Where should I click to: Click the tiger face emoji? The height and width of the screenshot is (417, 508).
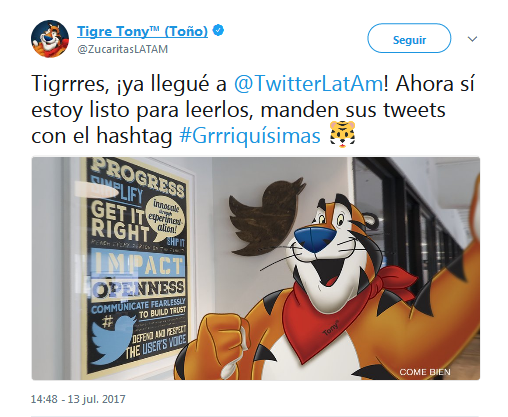pos(342,135)
